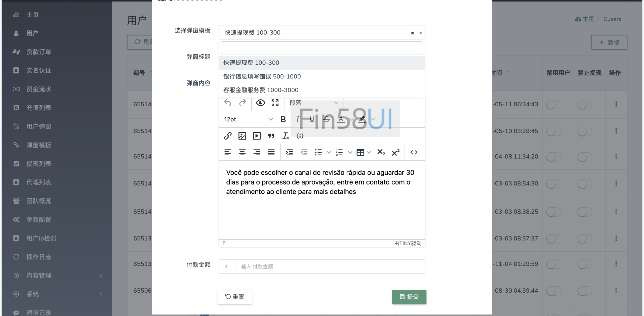Open 资金流水 from the sidebar

pos(38,89)
